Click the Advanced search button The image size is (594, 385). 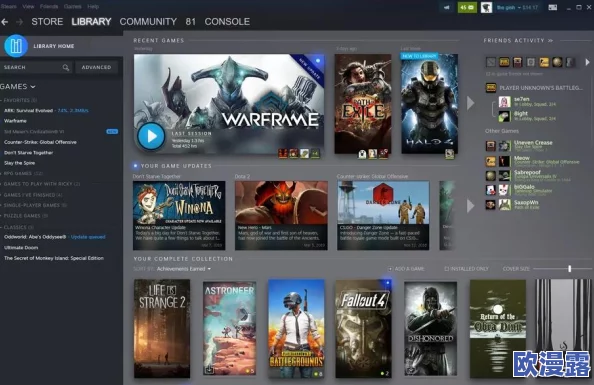point(97,67)
